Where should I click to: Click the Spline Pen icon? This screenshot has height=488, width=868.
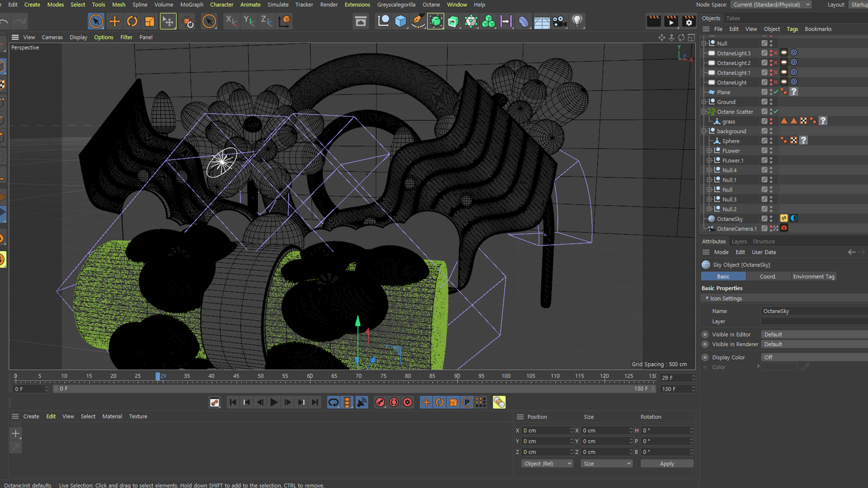point(418,21)
